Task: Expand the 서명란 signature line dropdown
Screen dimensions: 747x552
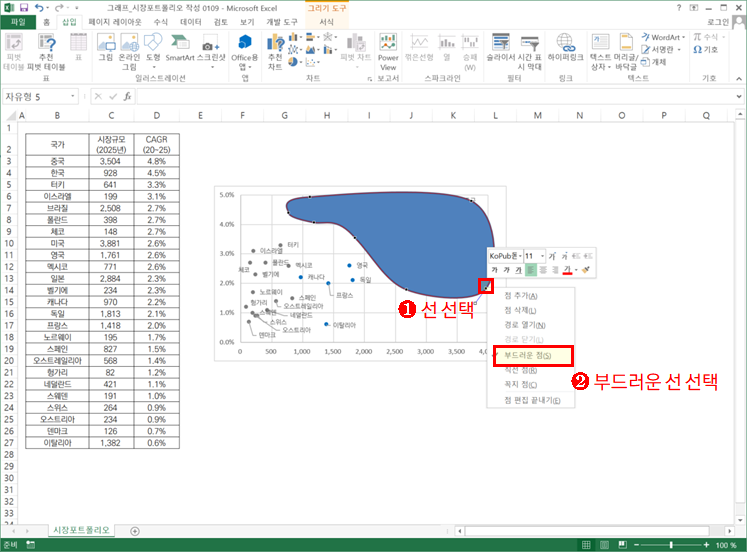Action: [679, 50]
